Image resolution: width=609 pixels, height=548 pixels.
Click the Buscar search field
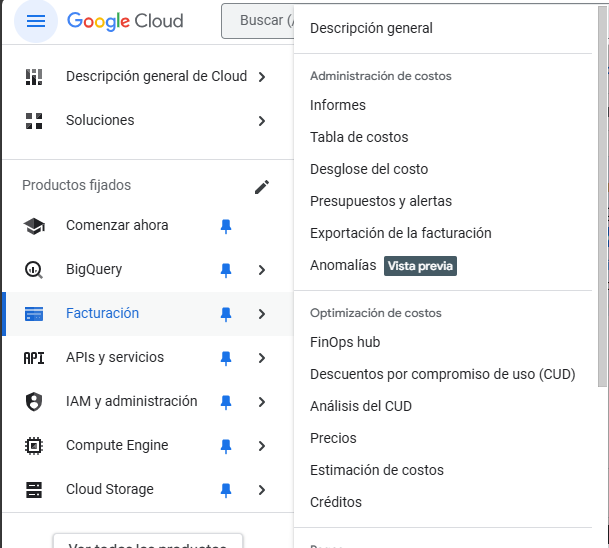click(258, 21)
